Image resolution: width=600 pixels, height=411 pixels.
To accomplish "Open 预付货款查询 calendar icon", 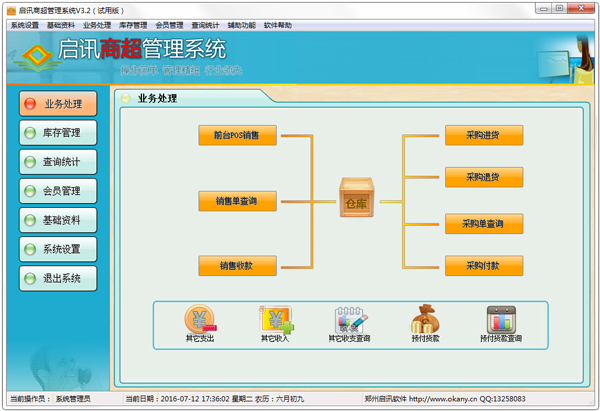I will click(499, 320).
